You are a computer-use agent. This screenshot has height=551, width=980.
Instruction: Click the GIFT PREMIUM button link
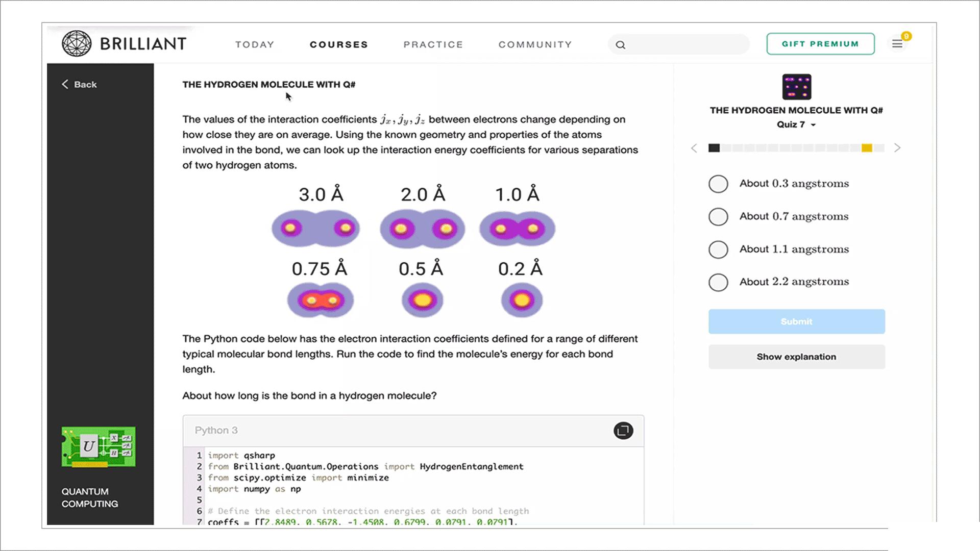820,44
